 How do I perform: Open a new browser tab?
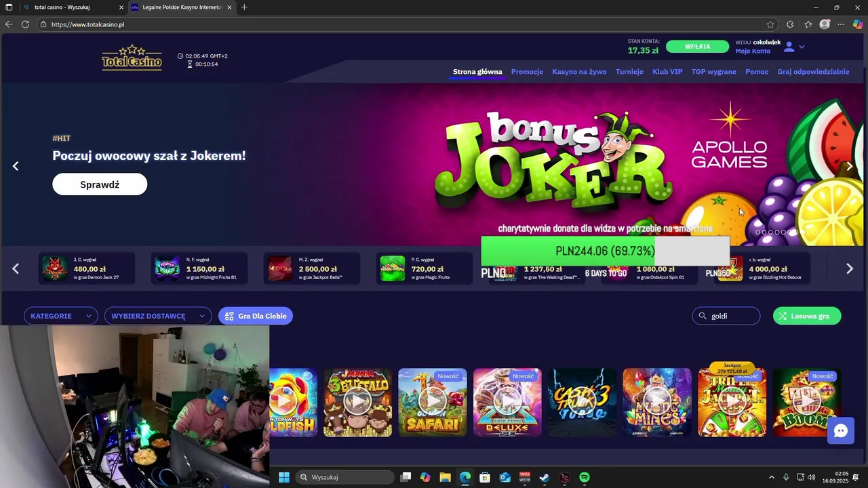coord(244,7)
